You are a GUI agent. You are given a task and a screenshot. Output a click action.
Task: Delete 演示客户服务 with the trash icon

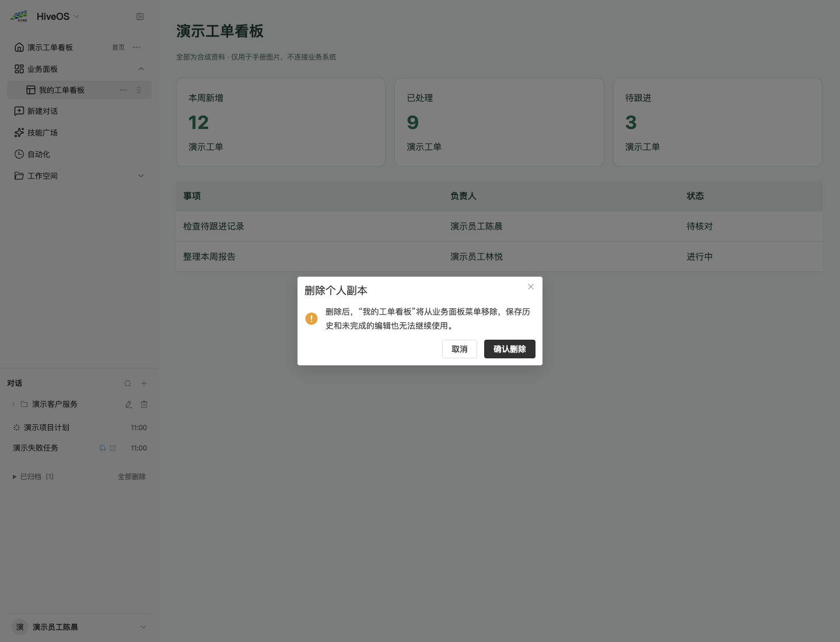click(144, 404)
